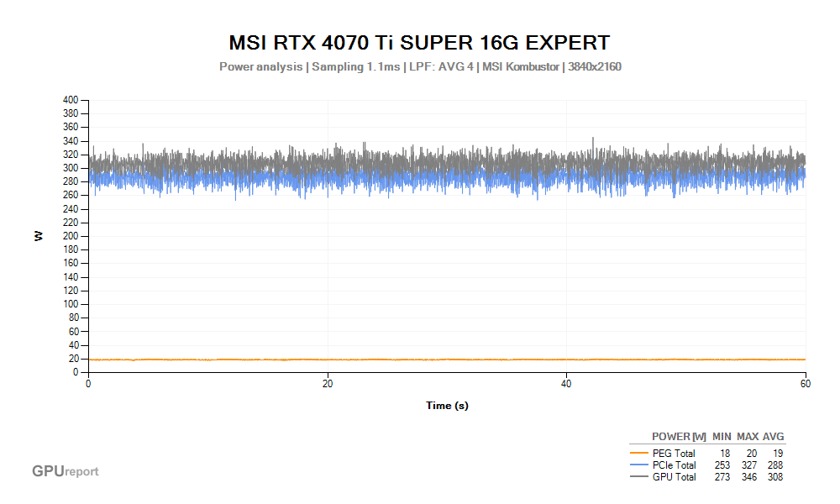
Task: Click the "320" y-axis tick label
Action: [x=71, y=155]
